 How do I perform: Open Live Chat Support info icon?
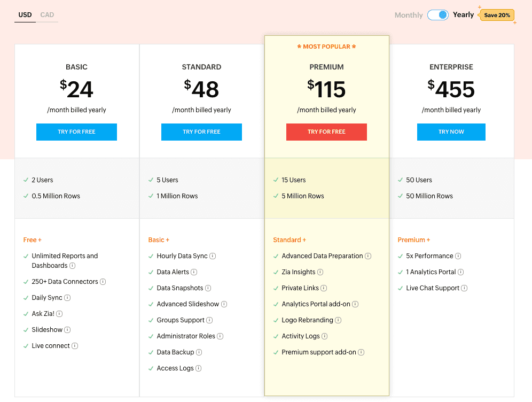[464, 288]
